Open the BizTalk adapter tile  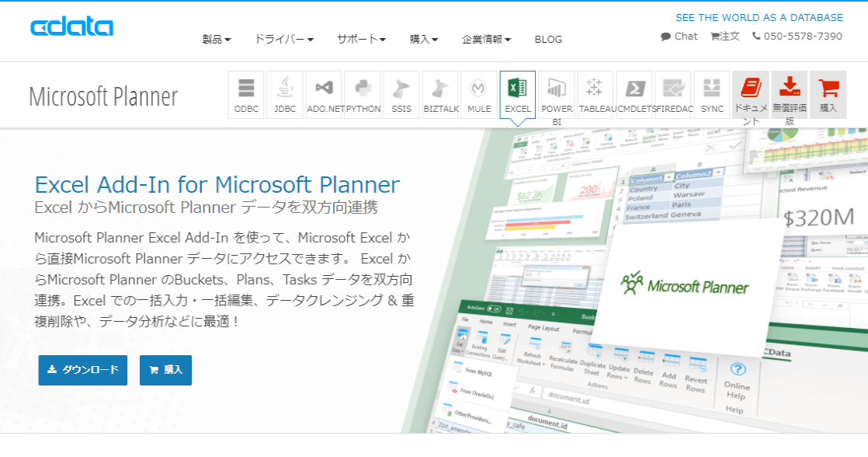[440, 95]
